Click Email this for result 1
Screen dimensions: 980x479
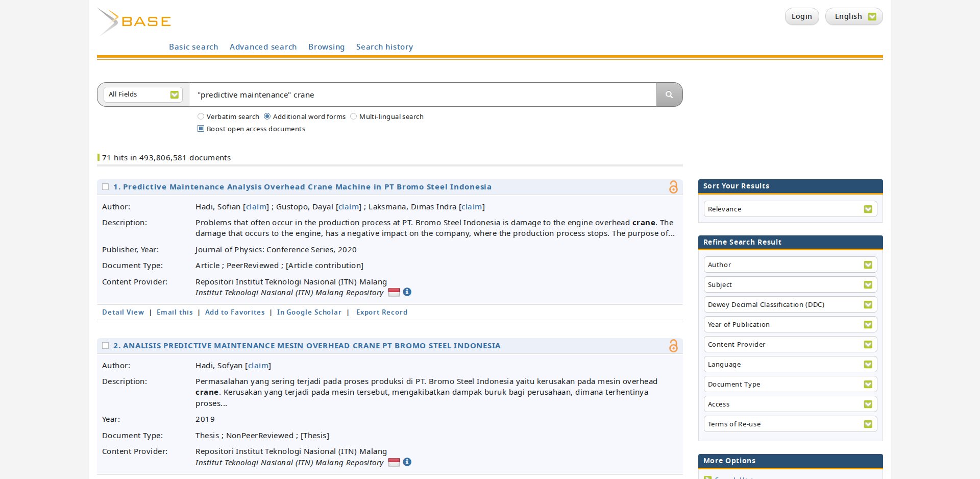[x=175, y=312]
